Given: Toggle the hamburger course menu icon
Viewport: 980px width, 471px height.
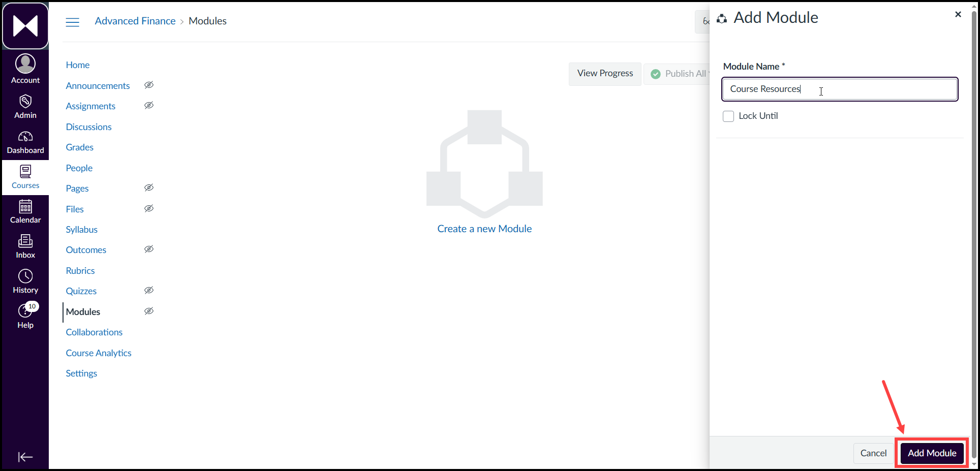Looking at the screenshot, I should point(73,22).
